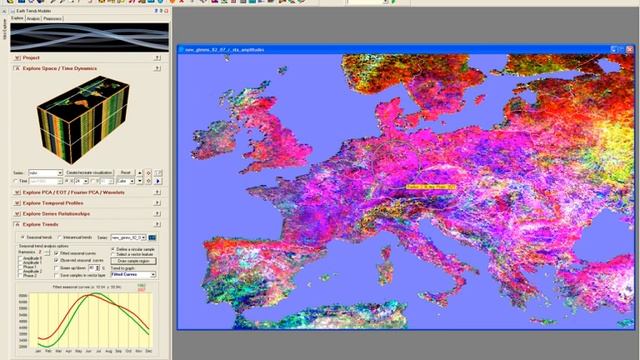Viewport: 640px width, 360px height.
Task: Maximize the sta_amplitudes map window
Action: [621, 49]
